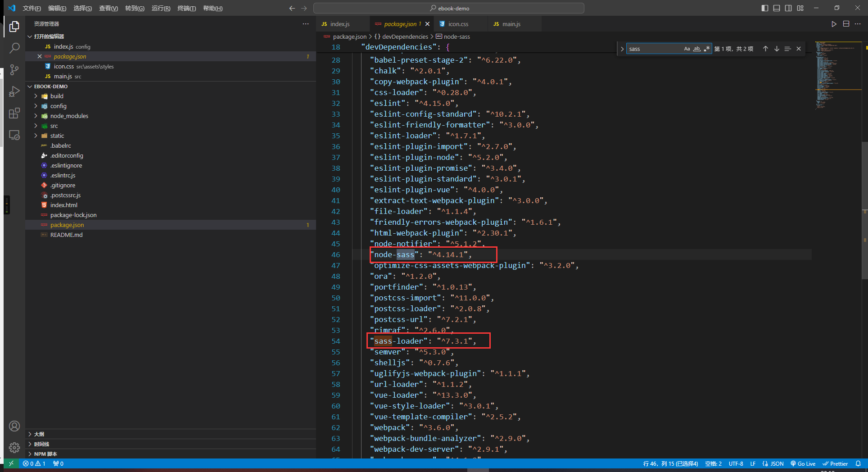The height and width of the screenshot is (472, 868).
Task: Run the file with the play icon
Action: click(x=834, y=24)
